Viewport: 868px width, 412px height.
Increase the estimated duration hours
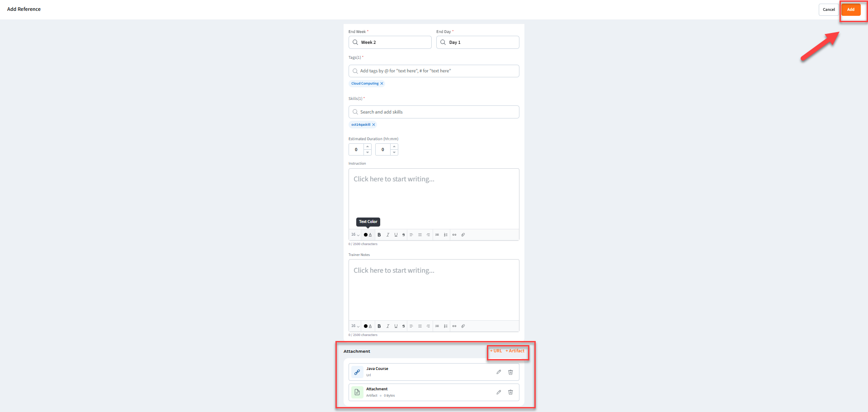pos(368,147)
